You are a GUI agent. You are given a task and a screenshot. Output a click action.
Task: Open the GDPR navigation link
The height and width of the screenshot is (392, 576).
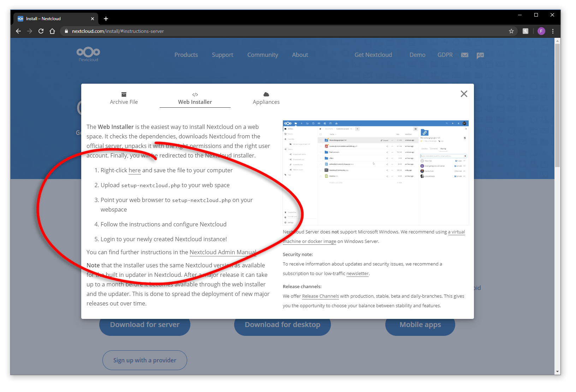tap(445, 55)
